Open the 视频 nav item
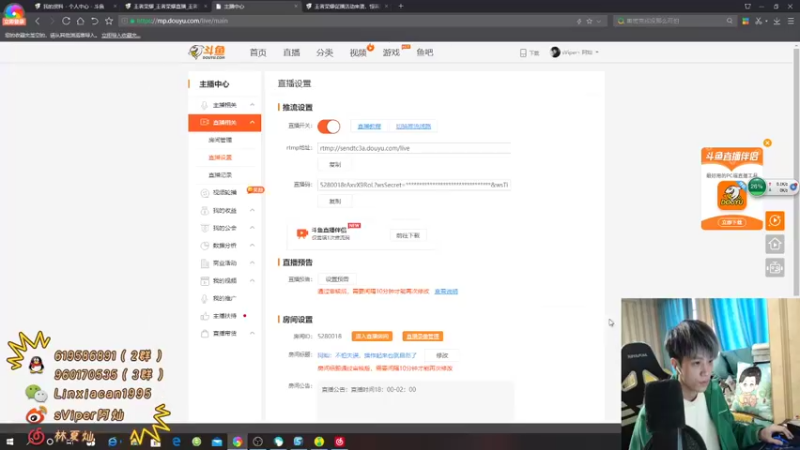Viewport: 800px width, 450px height. (358, 53)
